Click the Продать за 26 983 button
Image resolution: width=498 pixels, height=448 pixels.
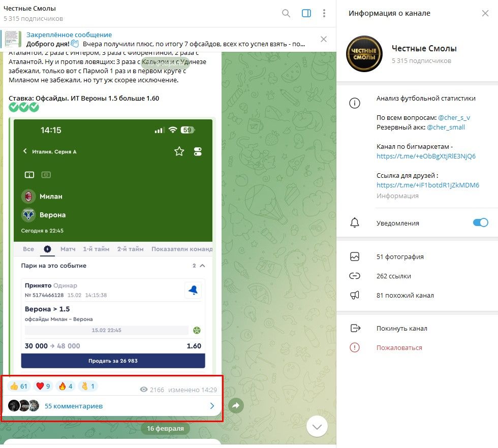[x=113, y=361]
